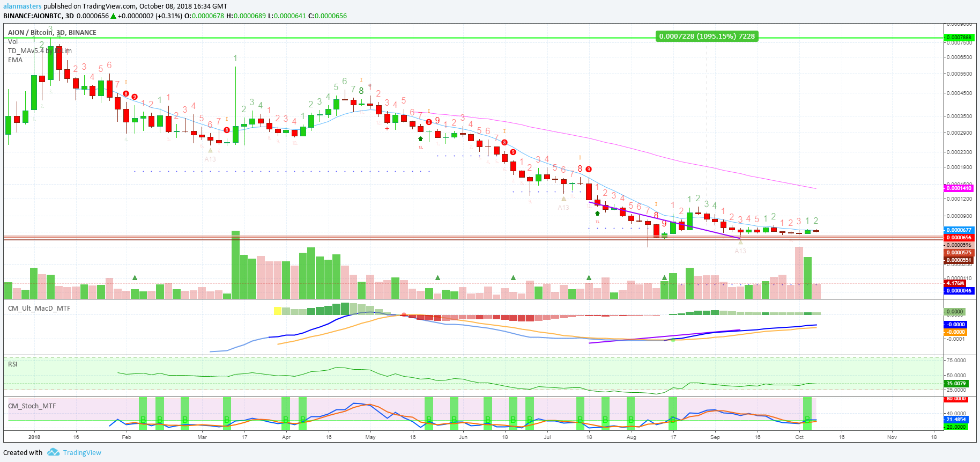Click the green MACD crossover dot
The width and height of the screenshot is (980, 462).
(673, 340)
